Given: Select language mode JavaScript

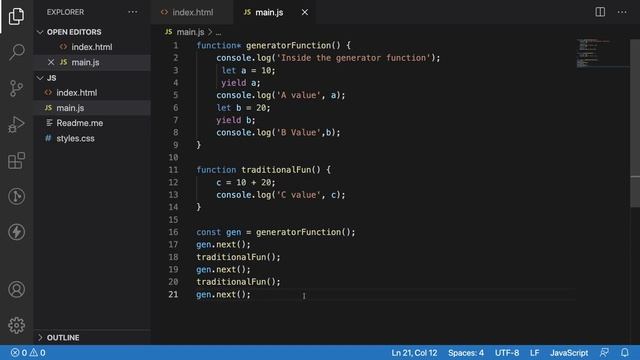Looking at the screenshot, I should (x=569, y=353).
